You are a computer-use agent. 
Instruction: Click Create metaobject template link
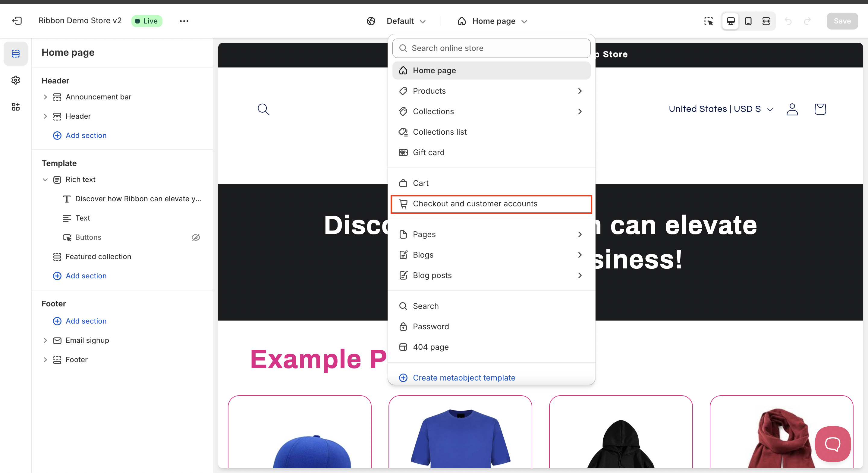point(464,378)
